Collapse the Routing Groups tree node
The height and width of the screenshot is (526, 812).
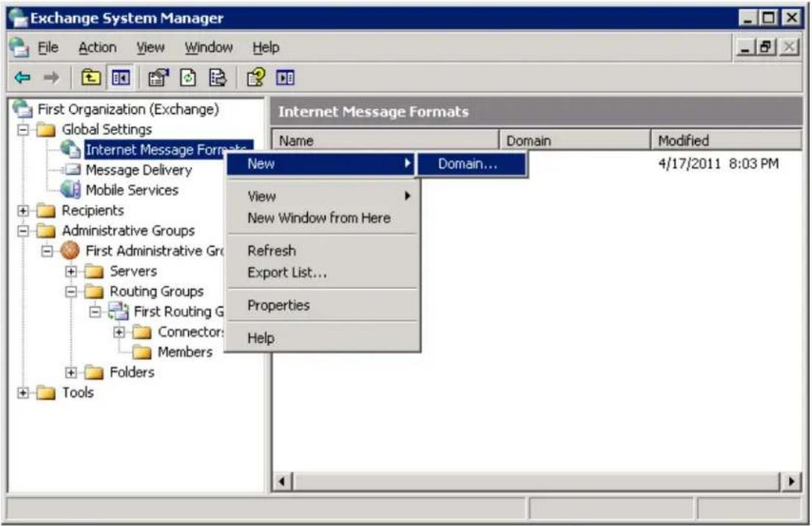pos(71,291)
